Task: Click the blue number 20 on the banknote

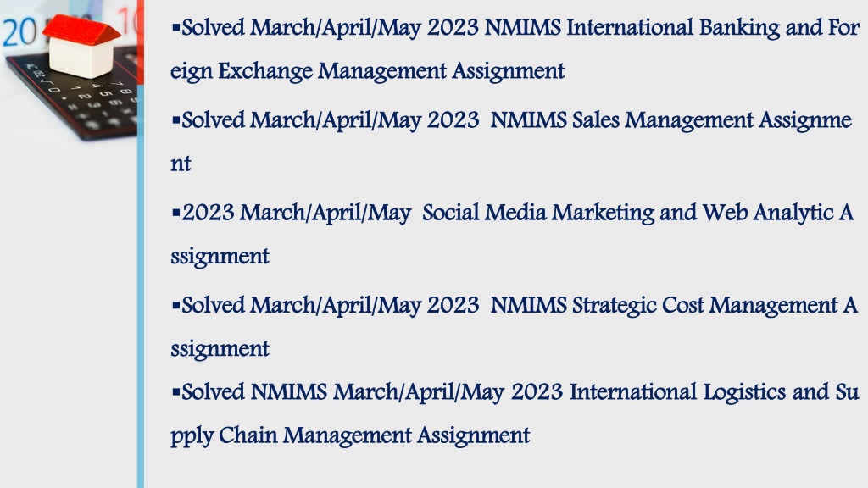Action: tap(20, 31)
